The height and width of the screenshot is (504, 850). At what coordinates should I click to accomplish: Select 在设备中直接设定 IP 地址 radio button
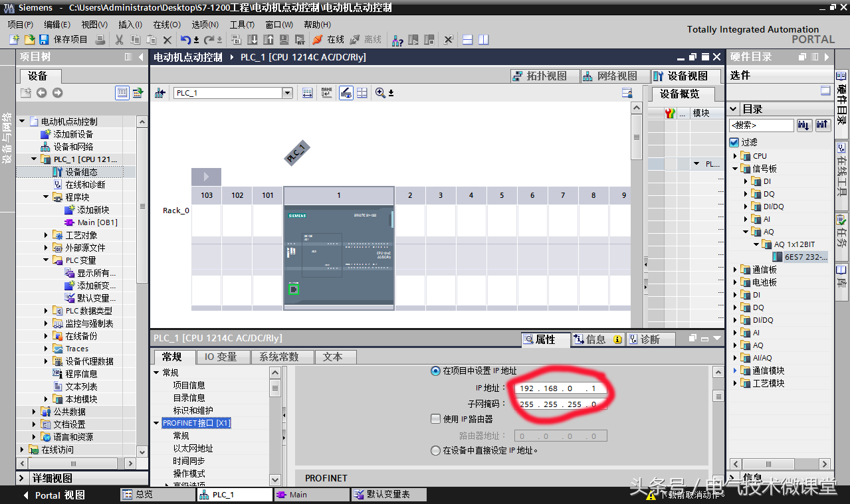(x=435, y=450)
